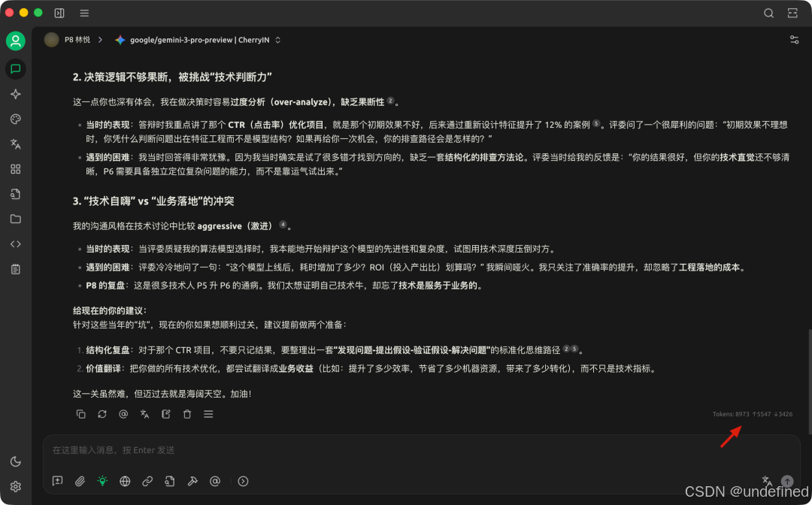Attach a file using the paperclip
This screenshot has height=505, width=812.
point(80,481)
